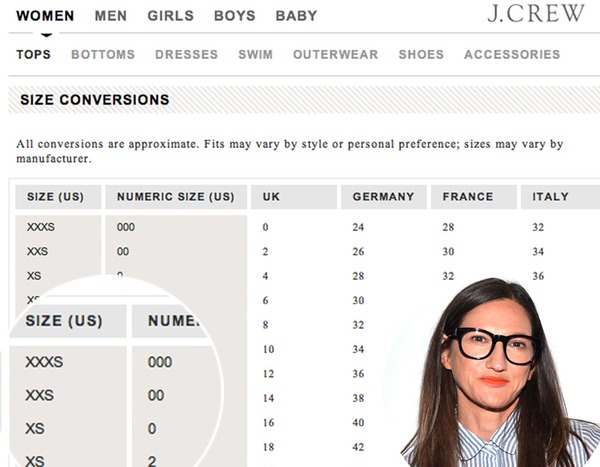Viewport: 600px width, 467px height.
Task: Click Italy size 36 in third row
Action: tap(538, 276)
